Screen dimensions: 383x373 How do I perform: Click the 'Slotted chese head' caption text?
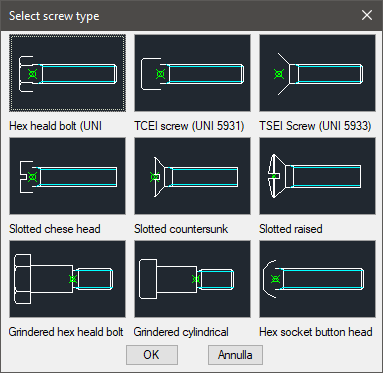tap(55, 229)
